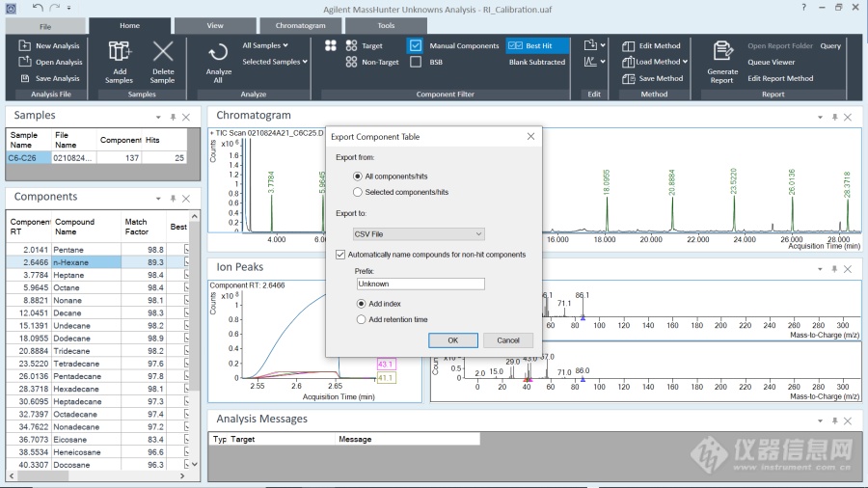Image resolution: width=868 pixels, height=488 pixels.
Task: Choose Add retention time radio button
Action: point(361,319)
